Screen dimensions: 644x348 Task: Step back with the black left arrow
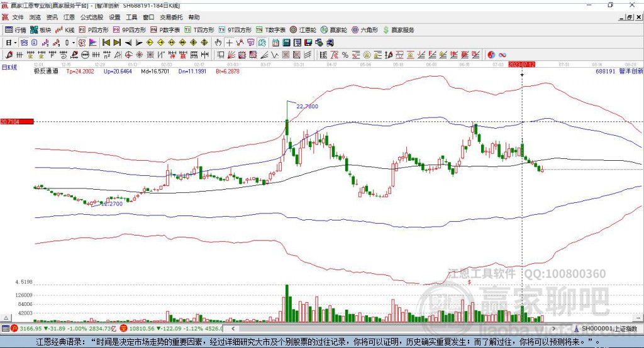pos(128,43)
